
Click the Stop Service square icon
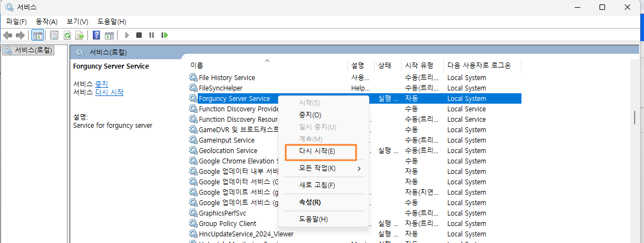(139, 35)
